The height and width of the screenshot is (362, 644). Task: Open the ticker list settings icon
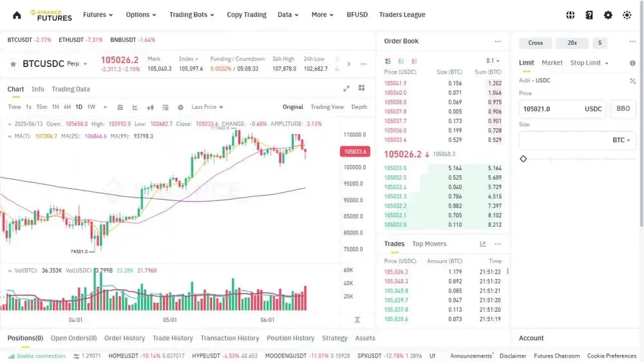coord(77,356)
